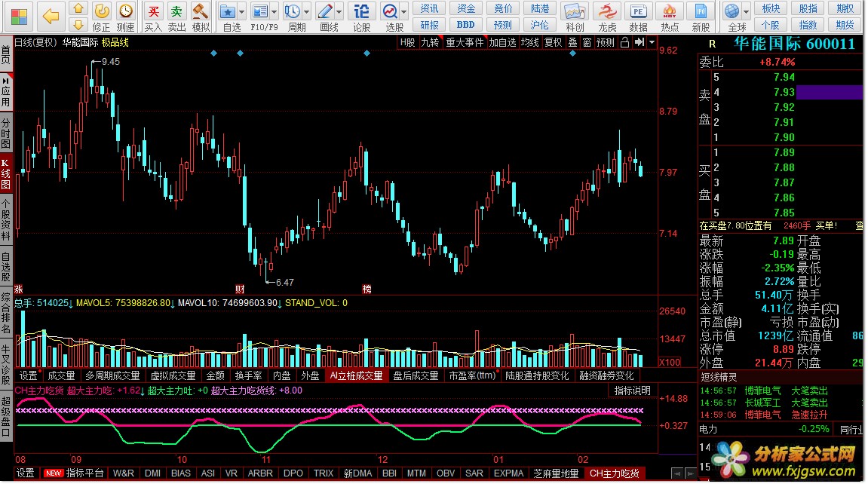Click the 资讯 news button

[x=429, y=9]
